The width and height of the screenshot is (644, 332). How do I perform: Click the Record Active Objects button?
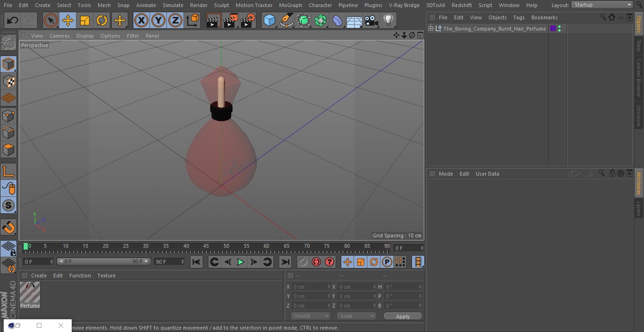303,262
